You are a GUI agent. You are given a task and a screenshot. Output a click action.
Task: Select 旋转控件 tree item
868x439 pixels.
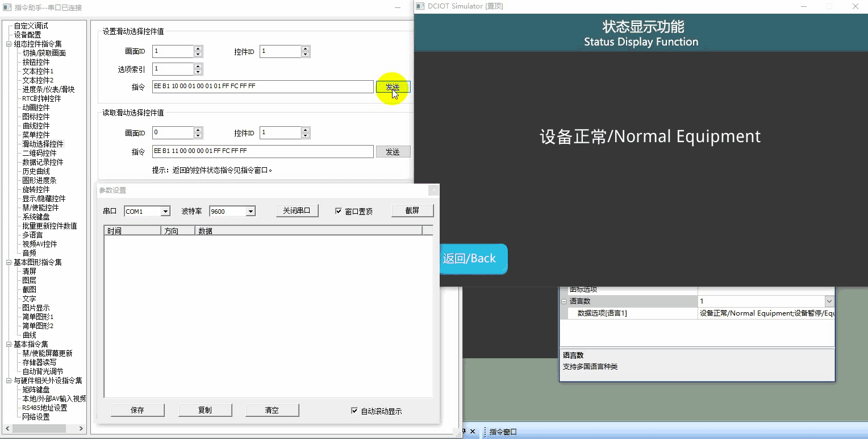[x=36, y=189]
